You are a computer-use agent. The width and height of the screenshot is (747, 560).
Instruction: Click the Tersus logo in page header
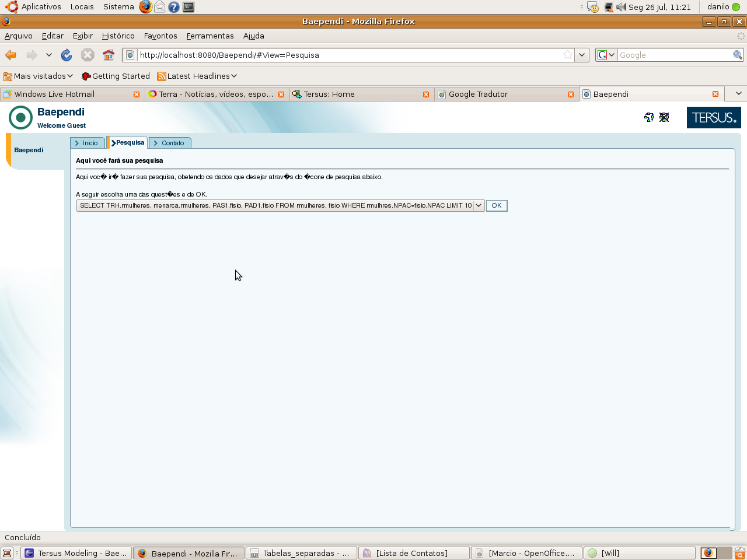713,117
